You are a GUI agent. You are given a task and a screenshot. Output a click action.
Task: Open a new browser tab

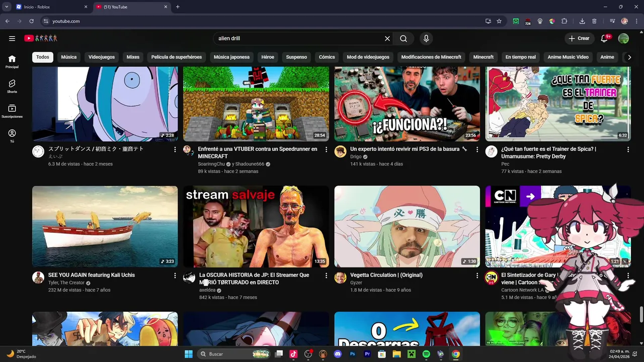point(178,7)
